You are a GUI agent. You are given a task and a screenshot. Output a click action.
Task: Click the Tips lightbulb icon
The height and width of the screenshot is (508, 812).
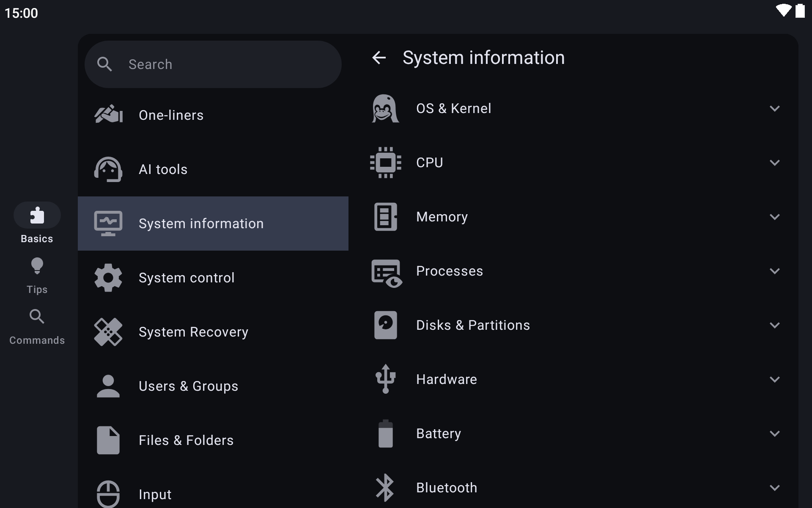click(37, 266)
